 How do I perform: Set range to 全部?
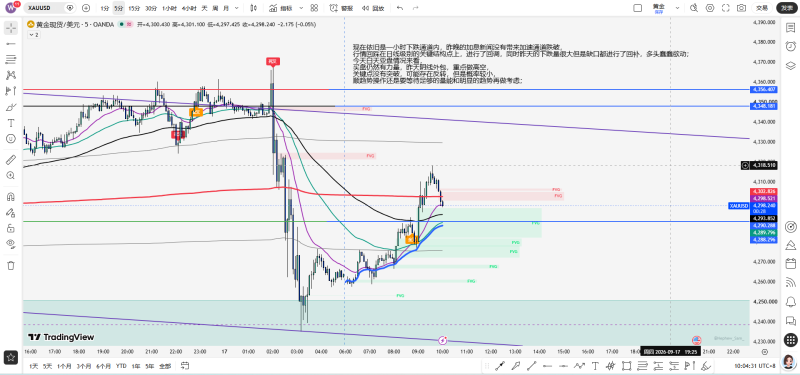(165, 366)
